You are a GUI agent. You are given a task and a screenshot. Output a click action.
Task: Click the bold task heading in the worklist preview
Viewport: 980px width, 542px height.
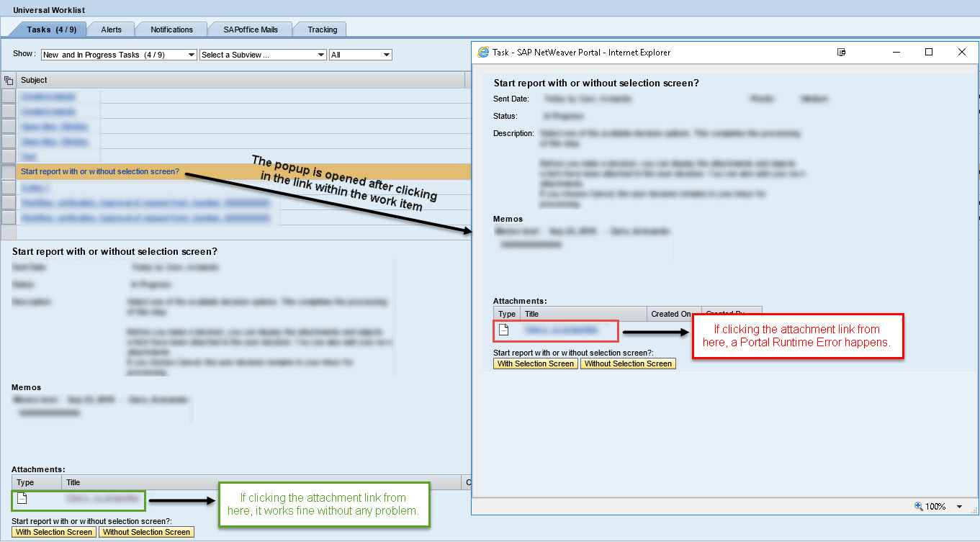click(114, 251)
